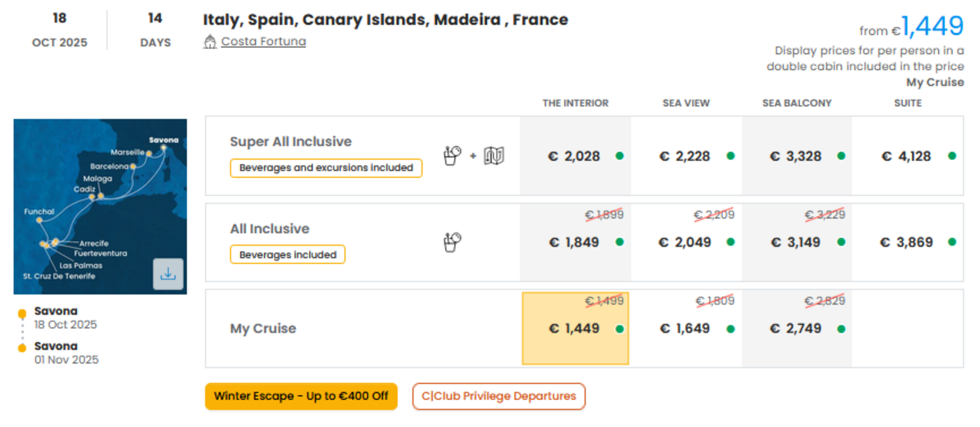980x427 pixels.
Task: Click the Super All Inclusive drinks icon
Action: [452, 156]
